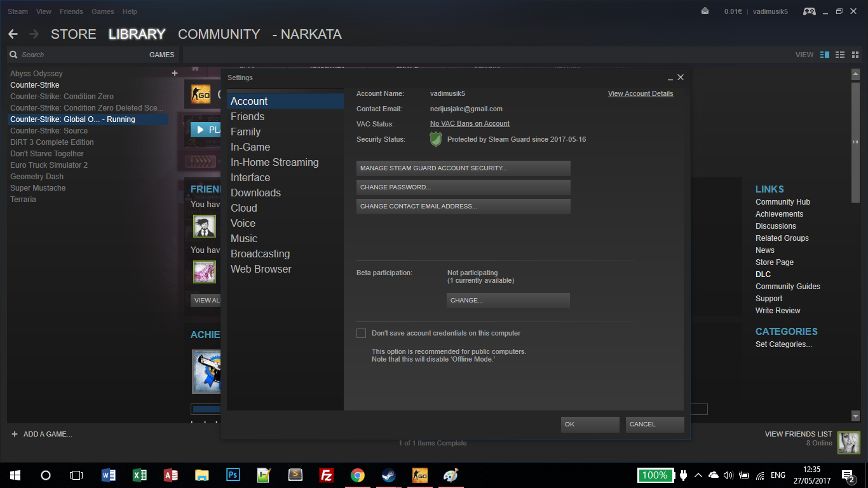Switch to Big Picture mode controller icon

(x=810, y=11)
